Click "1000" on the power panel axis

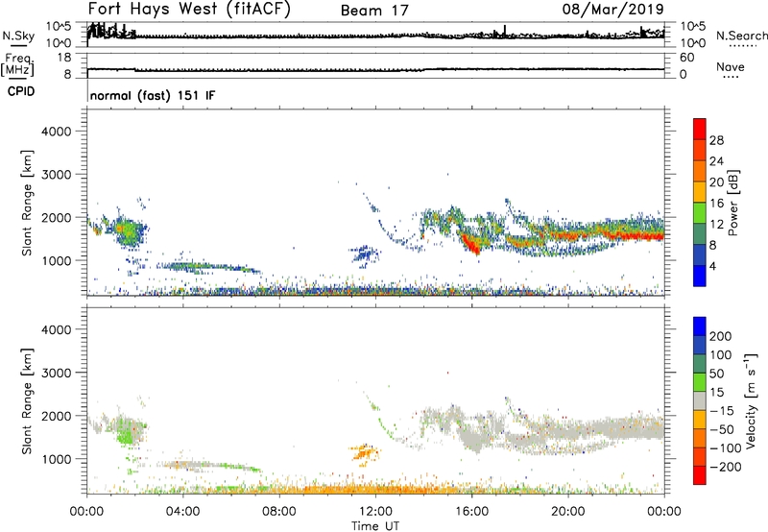tap(56, 260)
